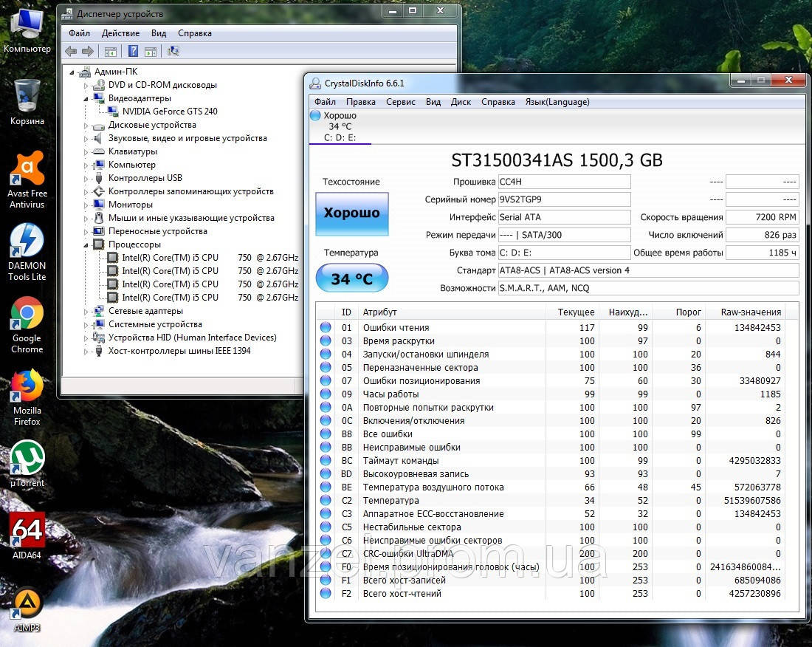Click the Текущее column header
Screen dimensions: 812x647
(x=572, y=312)
